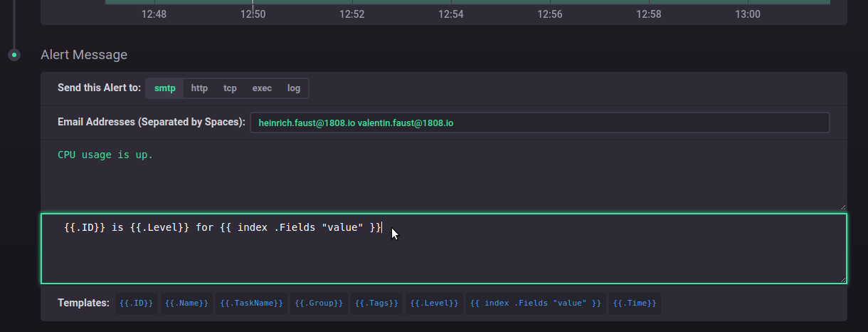Viewport: 868px width, 332px height.
Task: Insert the {{.Group}} template
Action: tap(319, 304)
